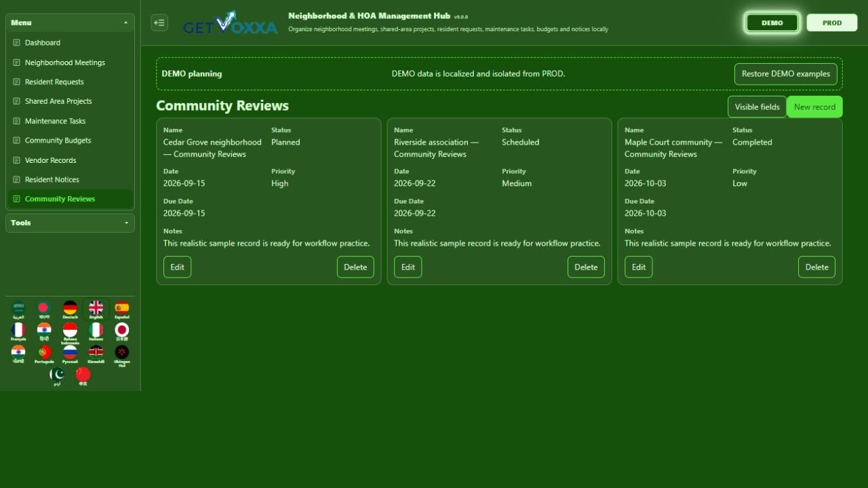Select Community Reviews menu item
Viewport: 868px width, 488px height.
pos(71,199)
